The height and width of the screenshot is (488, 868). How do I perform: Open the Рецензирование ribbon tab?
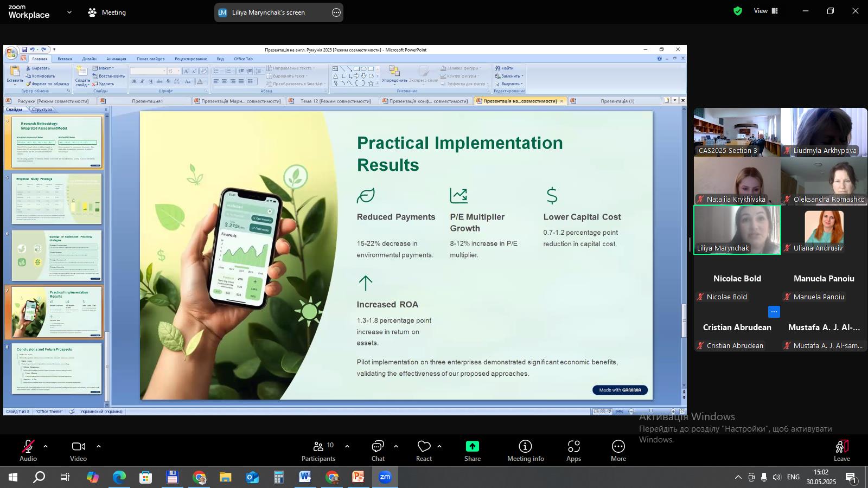[x=190, y=59]
